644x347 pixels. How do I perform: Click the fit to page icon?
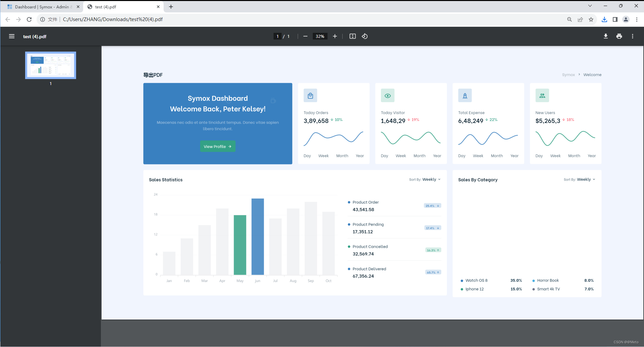click(x=353, y=36)
